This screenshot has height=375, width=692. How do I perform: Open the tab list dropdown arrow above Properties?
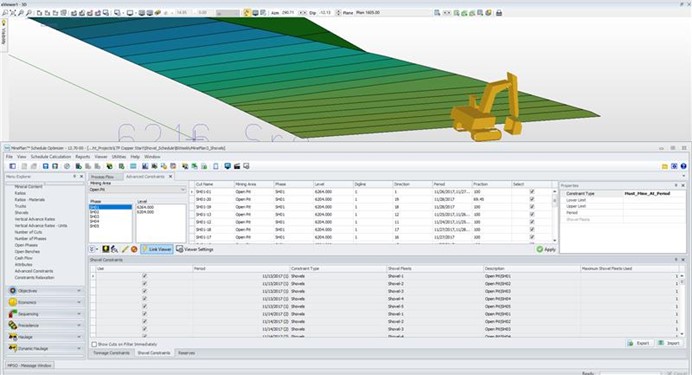point(684,176)
